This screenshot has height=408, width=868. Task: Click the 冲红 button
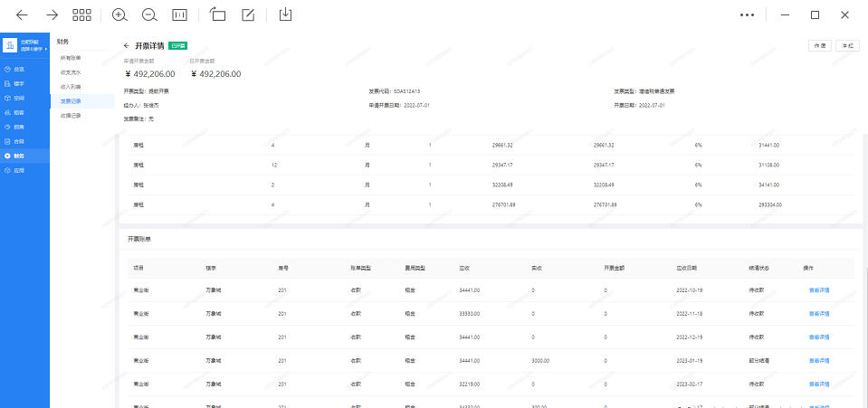point(848,45)
